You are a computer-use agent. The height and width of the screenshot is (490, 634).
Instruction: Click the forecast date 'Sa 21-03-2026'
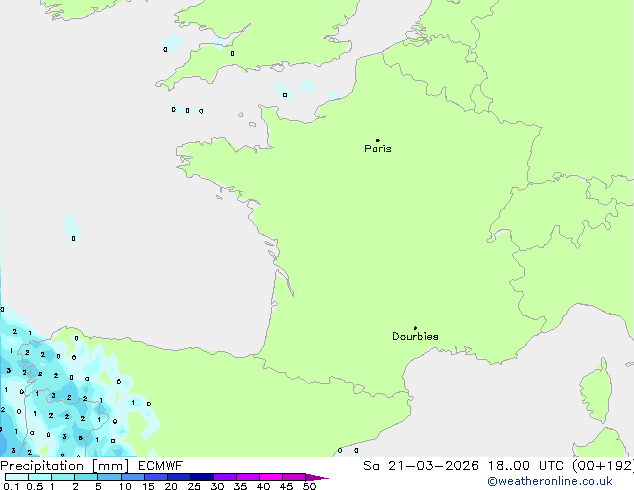tap(421, 466)
